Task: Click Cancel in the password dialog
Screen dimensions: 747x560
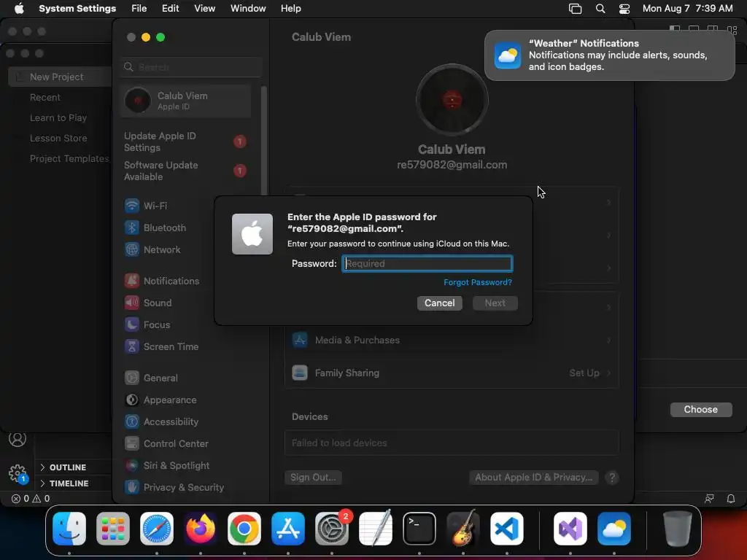Action: click(440, 303)
